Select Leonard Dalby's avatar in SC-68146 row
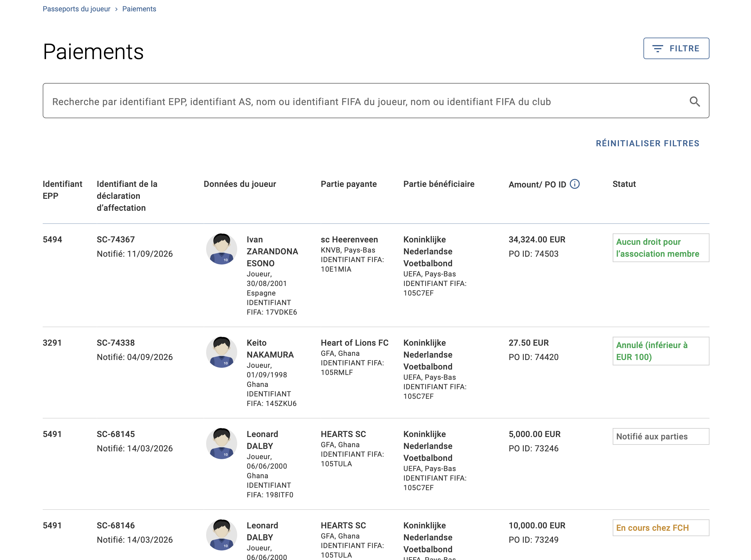Viewport: 751px width, 560px height. pyautogui.click(x=221, y=535)
